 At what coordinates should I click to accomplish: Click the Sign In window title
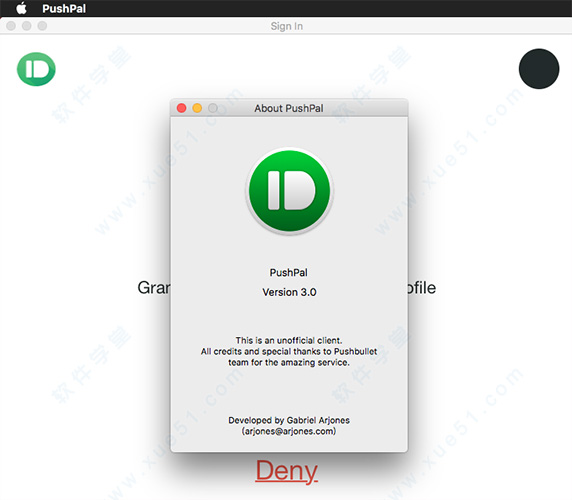click(287, 26)
